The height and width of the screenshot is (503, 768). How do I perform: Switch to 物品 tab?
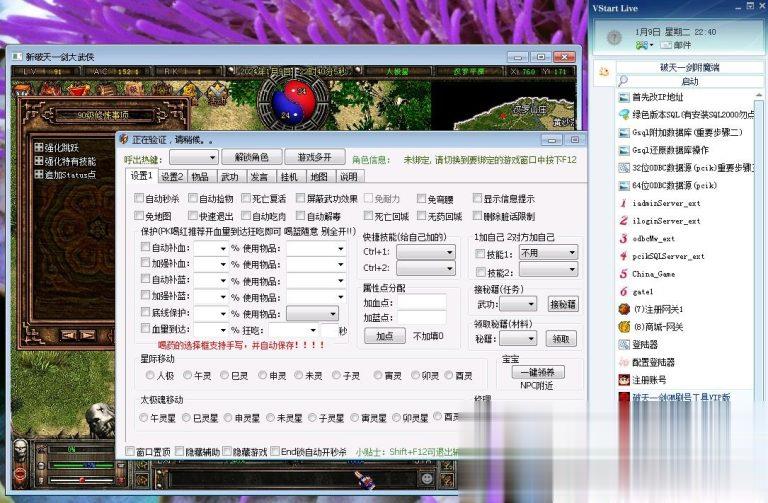[x=200, y=177]
